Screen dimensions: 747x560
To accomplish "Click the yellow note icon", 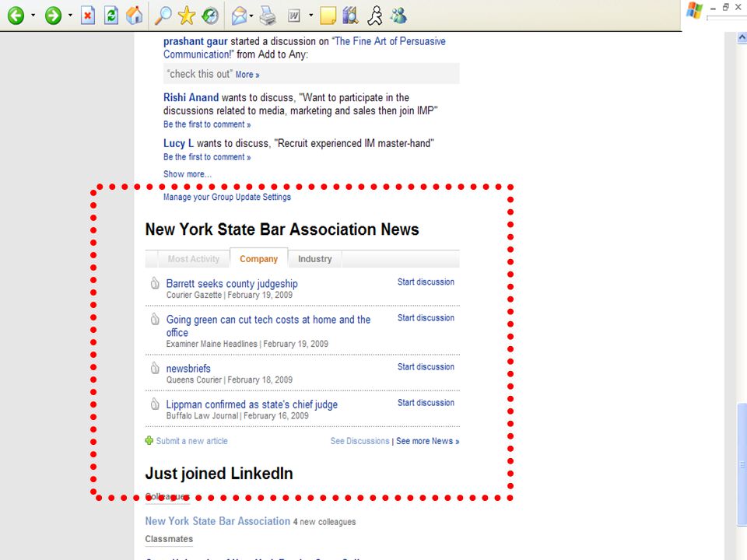I will [x=328, y=16].
